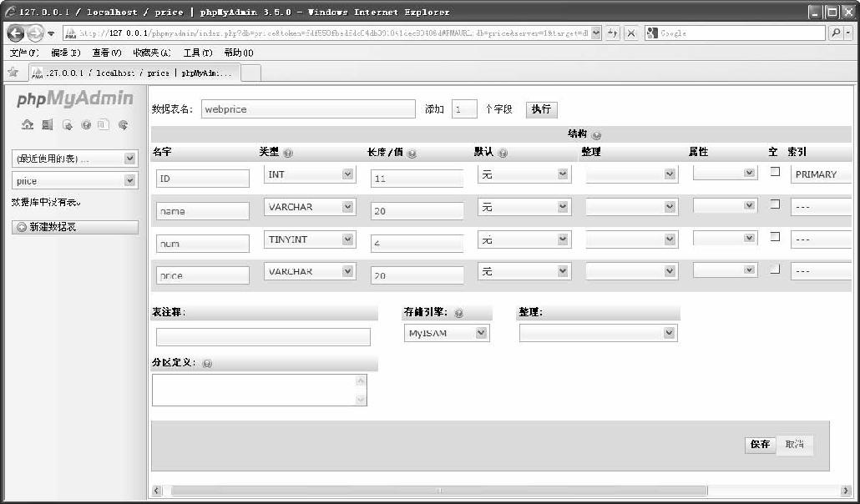Click the length input containing 11 for ID

[417, 179]
